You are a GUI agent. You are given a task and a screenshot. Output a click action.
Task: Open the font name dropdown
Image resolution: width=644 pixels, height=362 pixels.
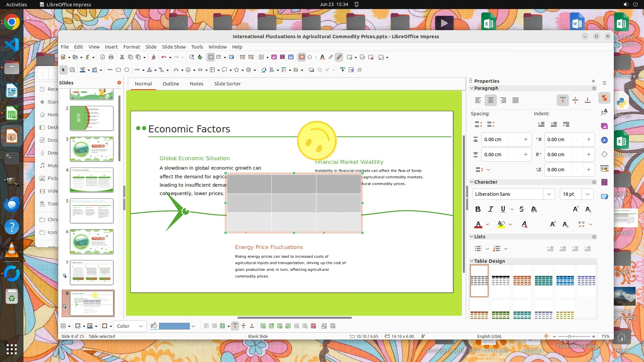click(549, 194)
